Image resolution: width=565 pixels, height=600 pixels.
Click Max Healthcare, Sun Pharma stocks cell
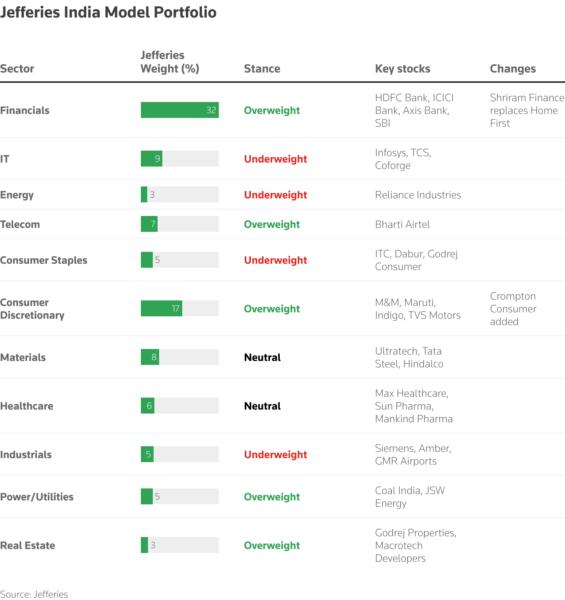click(414, 406)
